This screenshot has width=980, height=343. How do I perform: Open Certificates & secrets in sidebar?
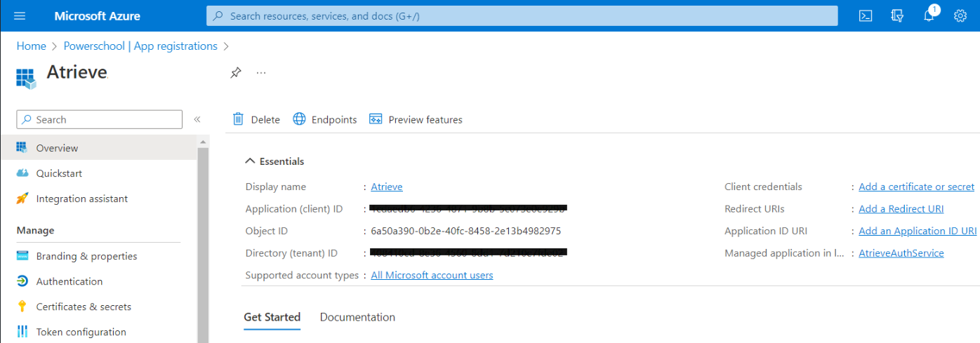pyautogui.click(x=84, y=307)
